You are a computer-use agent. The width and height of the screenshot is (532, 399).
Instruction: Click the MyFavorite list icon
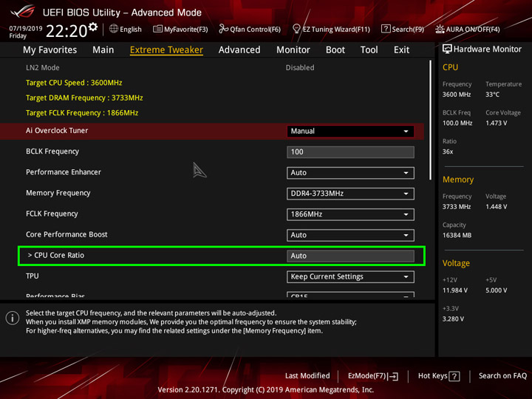(157, 29)
